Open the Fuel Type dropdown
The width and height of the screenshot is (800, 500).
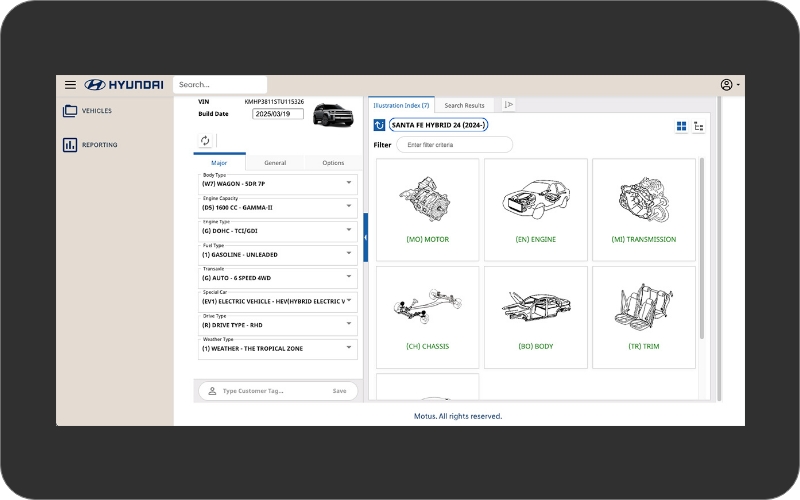(x=348, y=253)
